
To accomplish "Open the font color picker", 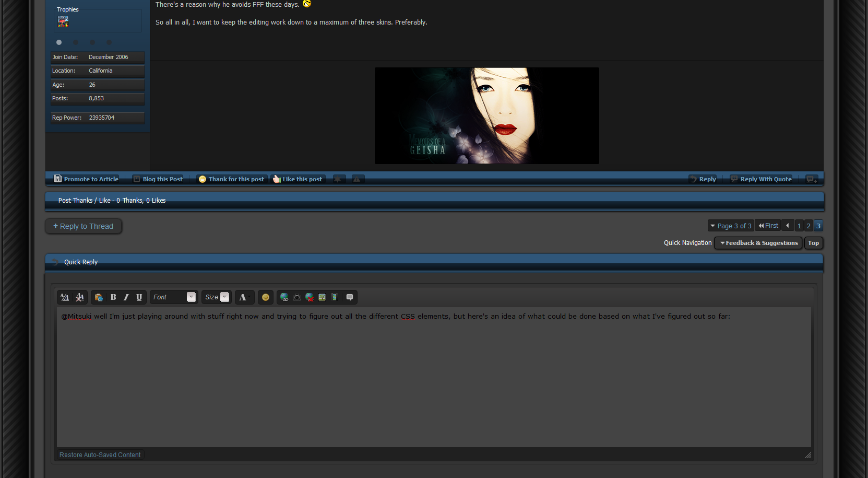I will click(x=244, y=297).
